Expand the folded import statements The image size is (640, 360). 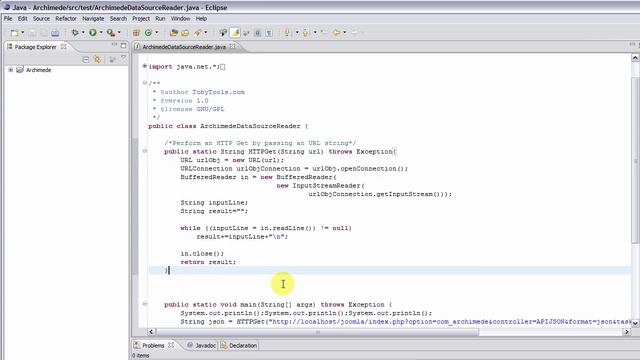144,66
